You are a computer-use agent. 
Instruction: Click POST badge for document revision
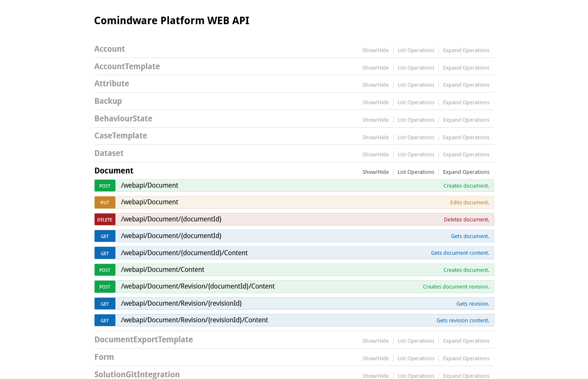click(x=105, y=287)
